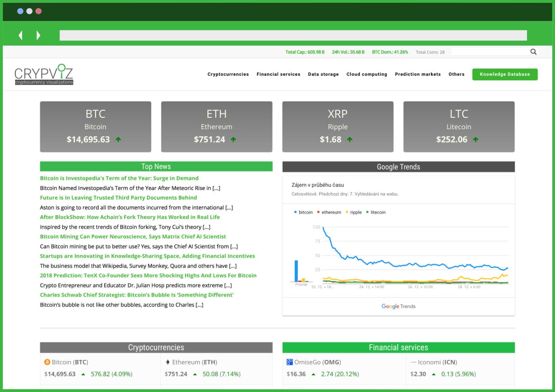This screenshot has width=555, height=392.
Task: Click the blue bitcoin average bar
Action: pyautogui.click(x=296, y=271)
